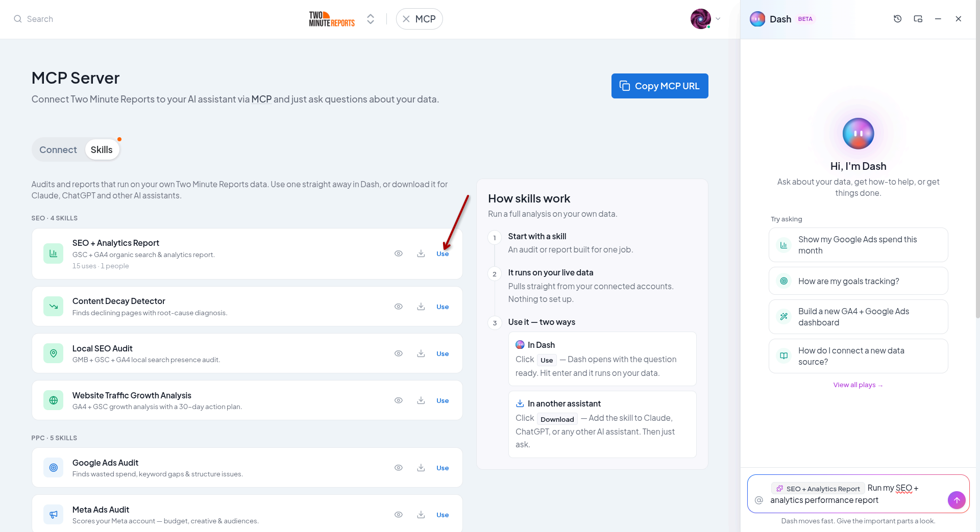Preview the Meta Ads Audit skill
This screenshot has width=980, height=532.
pyautogui.click(x=399, y=515)
